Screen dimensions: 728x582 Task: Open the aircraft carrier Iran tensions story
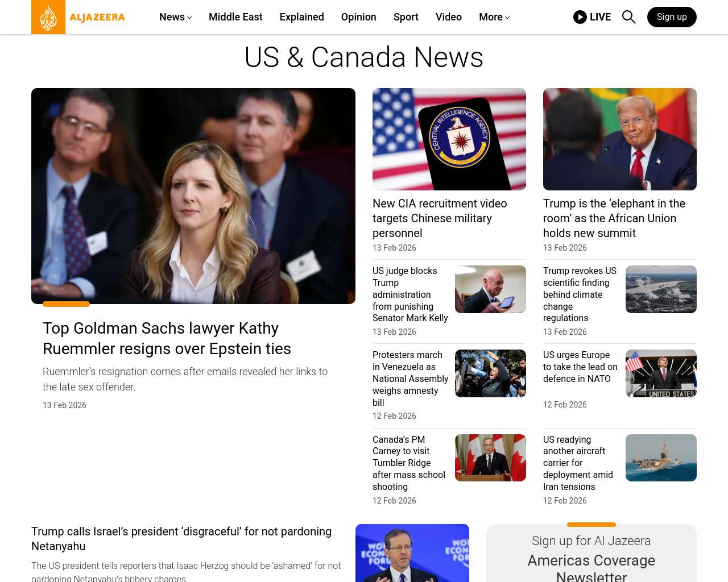(578, 463)
